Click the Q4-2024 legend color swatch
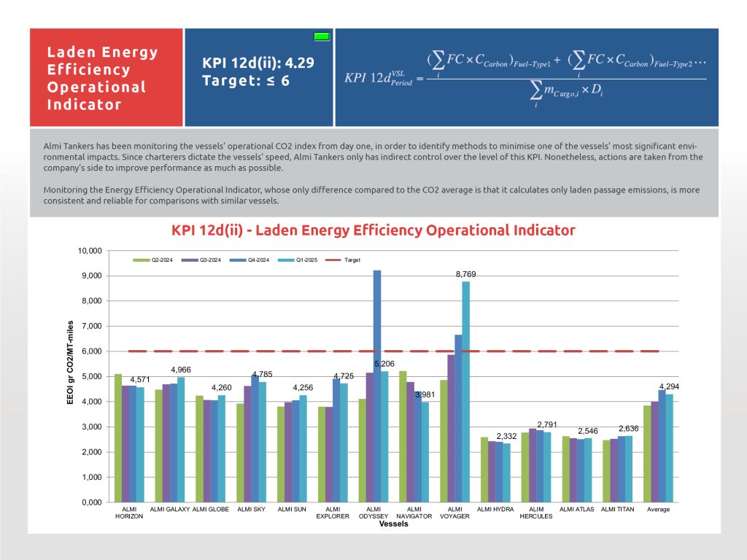The height and width of the screenshot is (560, 747). [x=238, y=260]
